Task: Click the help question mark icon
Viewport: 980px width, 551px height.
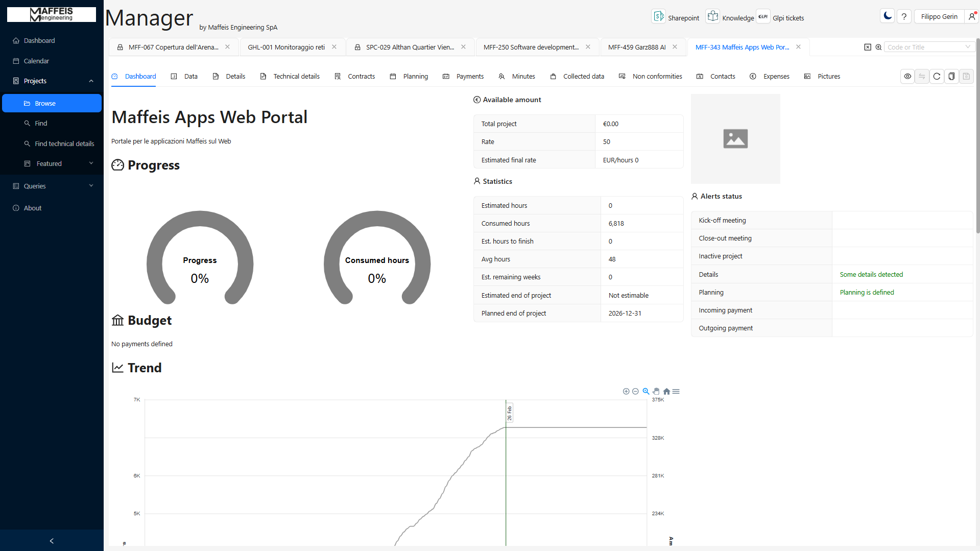Action: [x=904, y=16]
